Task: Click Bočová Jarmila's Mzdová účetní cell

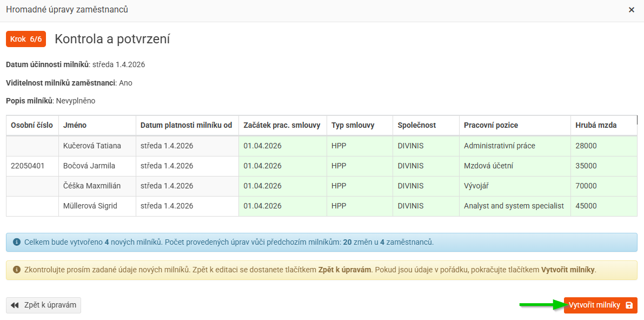Action: [488, 166]
